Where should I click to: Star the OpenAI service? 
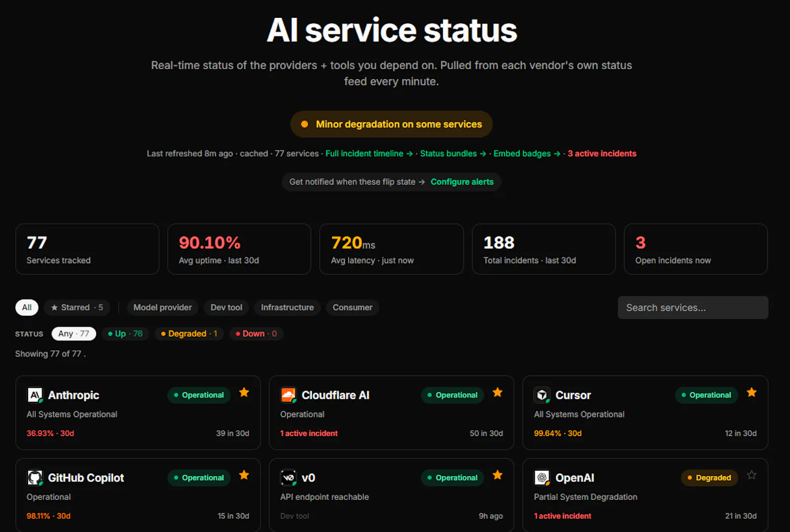(x=751, y=475)
